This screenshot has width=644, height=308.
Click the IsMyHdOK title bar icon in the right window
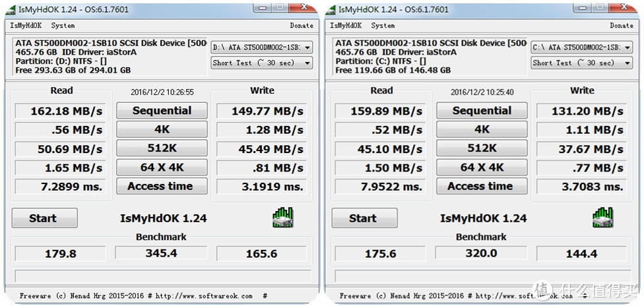pyautogui.click(x=330, y=10)
